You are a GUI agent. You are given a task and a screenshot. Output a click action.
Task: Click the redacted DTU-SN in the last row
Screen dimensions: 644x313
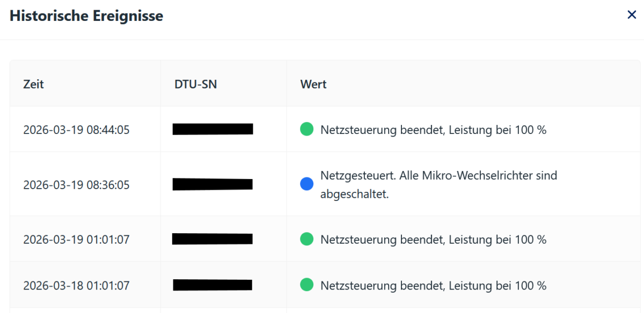pyautogui.click(x=213, y=286)
